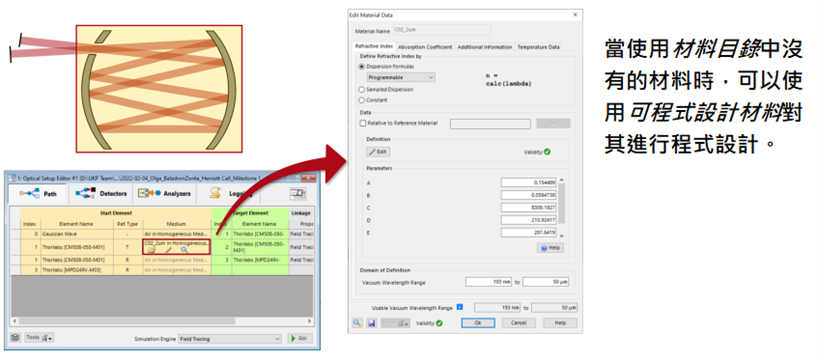Click the pencil edit medium icon
This screenshot has width=817, height=361.
[x=168, y=251]
